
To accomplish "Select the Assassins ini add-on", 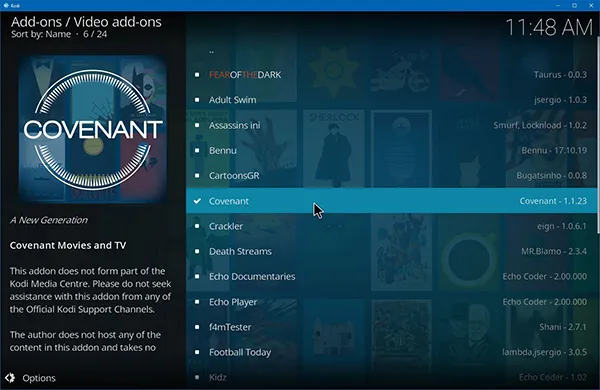I will click(391, 125).
